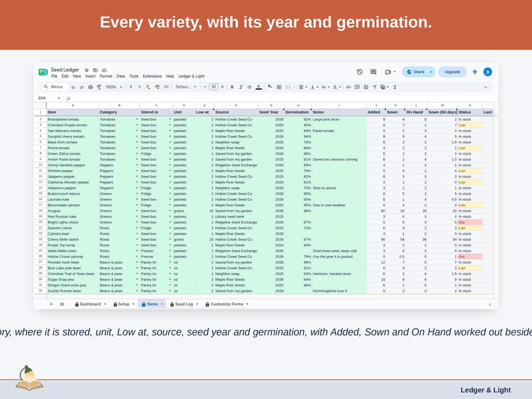
Task: Switch to the Dashboard sheet tab
Action: pos(90,304)
